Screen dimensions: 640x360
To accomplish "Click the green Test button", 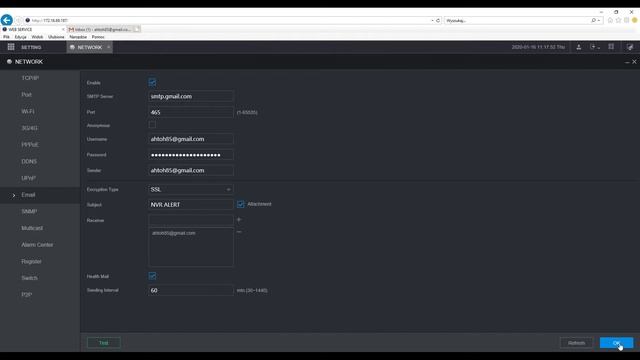I will pyautogui.click(x=104, y=343).
